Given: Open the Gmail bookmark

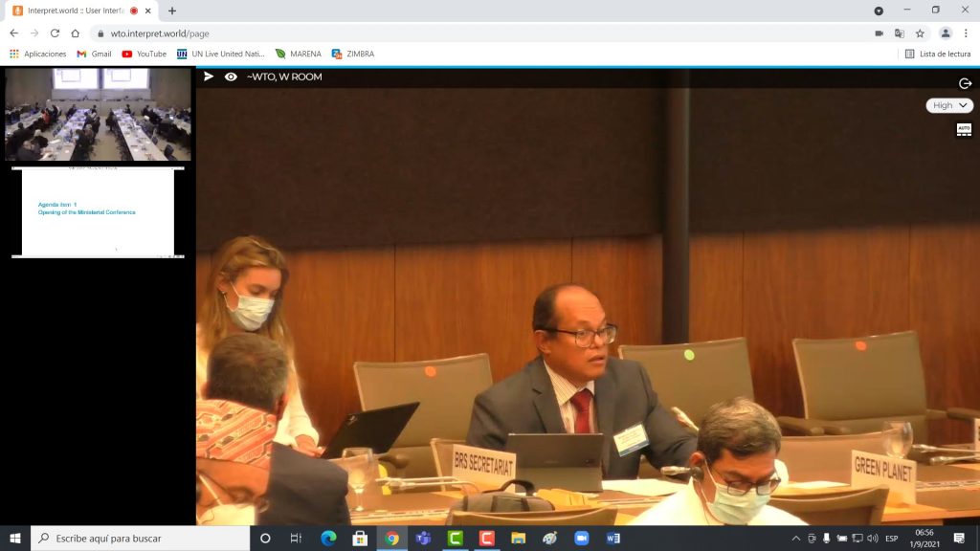Looking at the screenshot, I should 94,54.
